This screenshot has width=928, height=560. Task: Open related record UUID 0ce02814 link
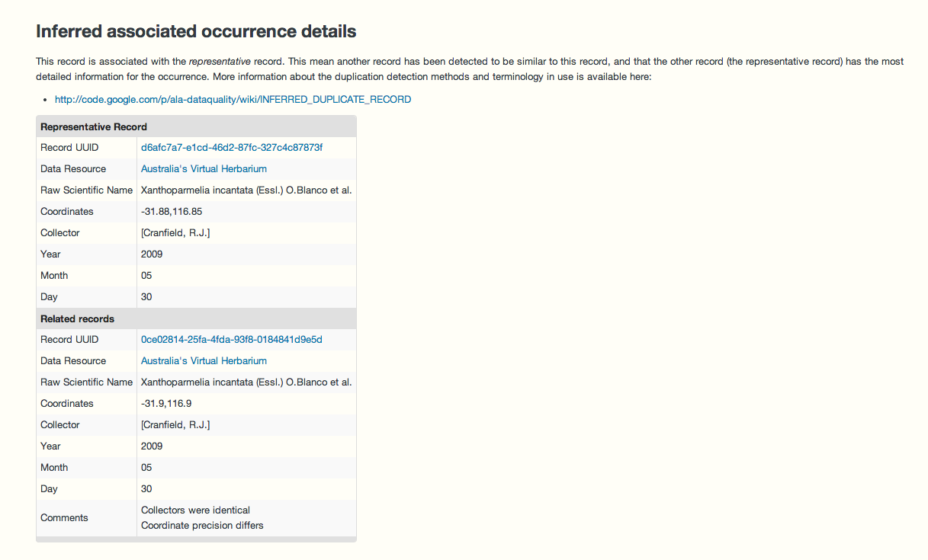(232, 339)
